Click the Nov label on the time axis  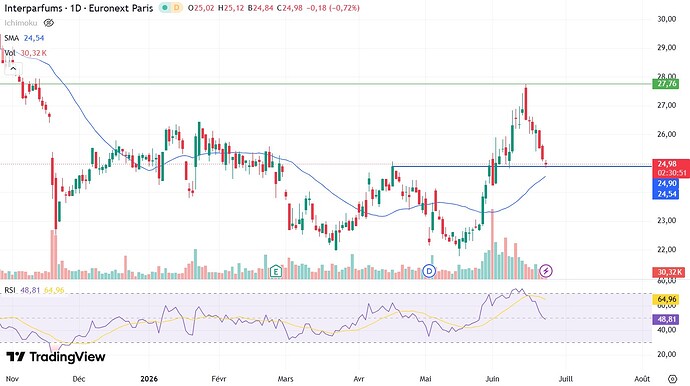coord(12,379)
